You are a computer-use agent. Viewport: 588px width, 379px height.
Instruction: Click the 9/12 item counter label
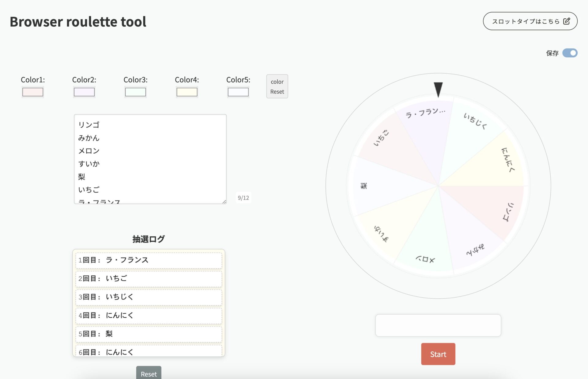click(243, 198)
